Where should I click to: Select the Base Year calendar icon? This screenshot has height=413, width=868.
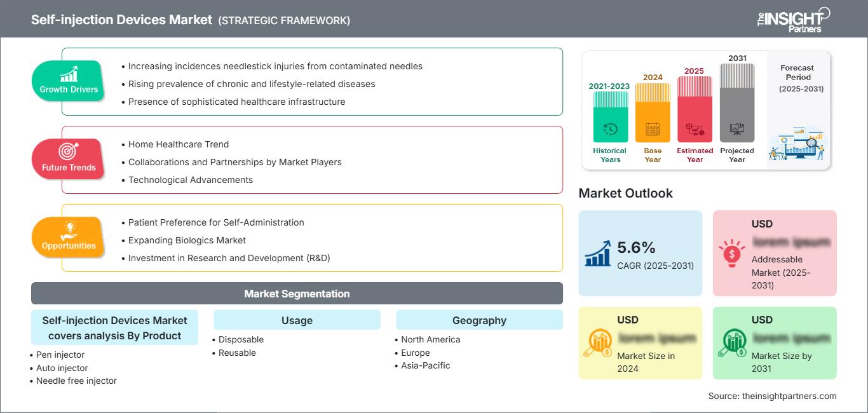[x=652, y=128]
